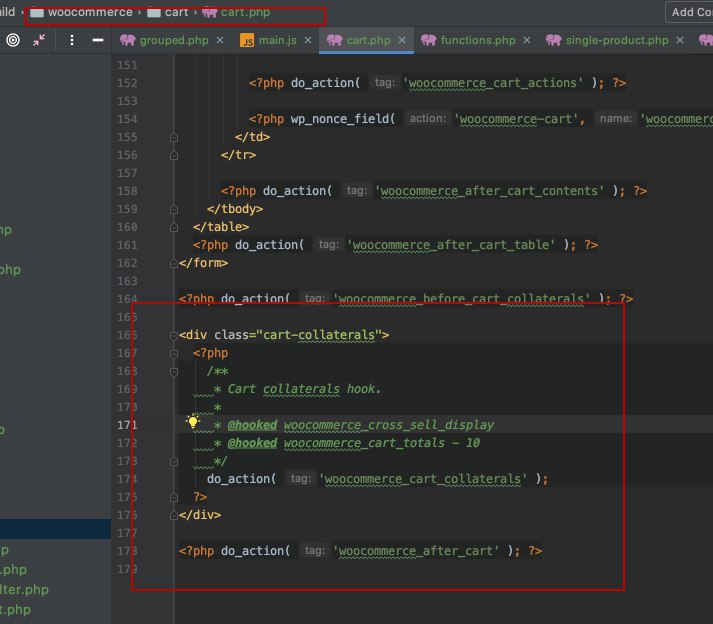Close the main.js tab
This screenshot has width=713, height=624.
pos(308,40)
